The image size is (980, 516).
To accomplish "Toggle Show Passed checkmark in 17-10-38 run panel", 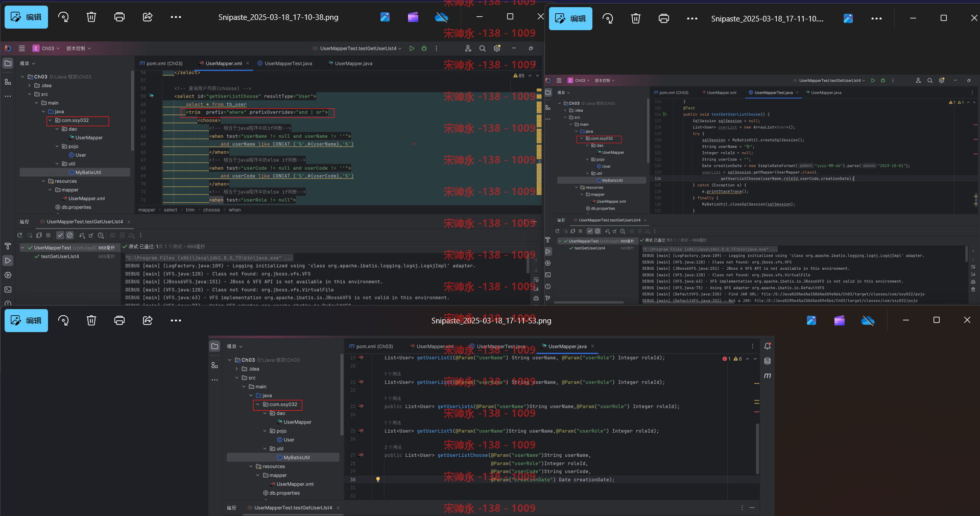I will click(x=60, y=236).
